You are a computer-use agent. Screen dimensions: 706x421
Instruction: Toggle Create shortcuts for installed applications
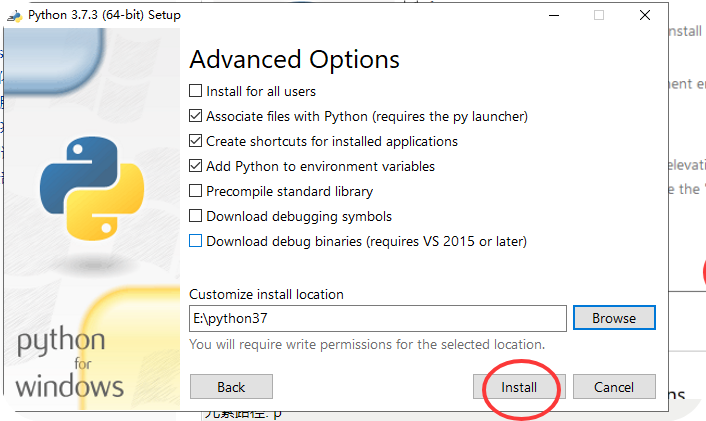pos(195,141)
